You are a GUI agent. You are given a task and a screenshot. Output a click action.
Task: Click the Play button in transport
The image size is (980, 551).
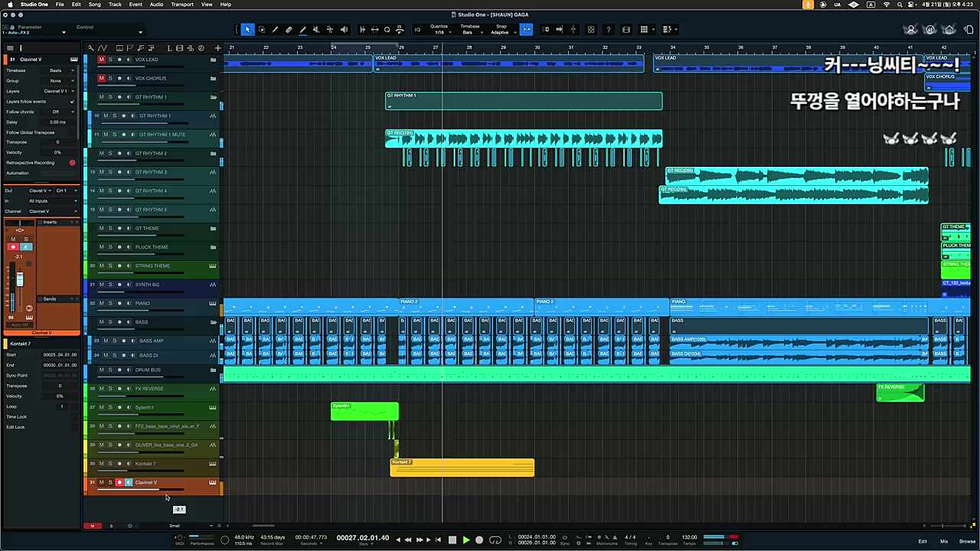tap(465, 540)
